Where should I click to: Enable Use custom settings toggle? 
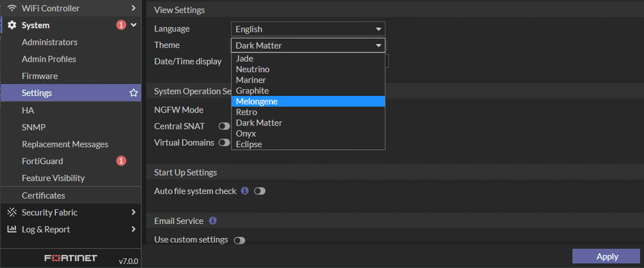click(x=239, y=240)
